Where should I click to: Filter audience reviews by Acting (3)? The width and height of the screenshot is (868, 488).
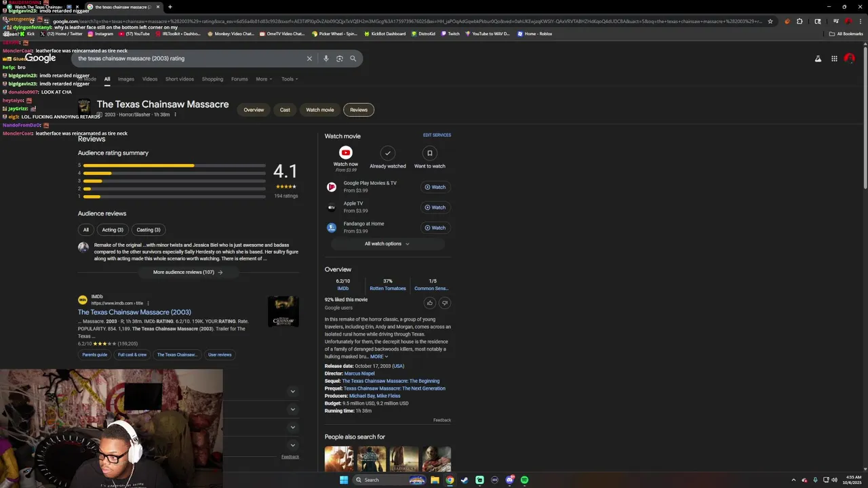click(113, 230)
